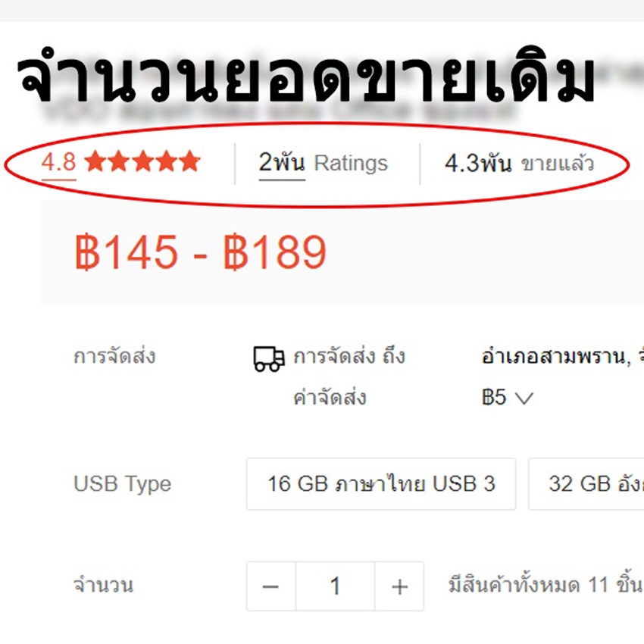Click the minus quantity button

pos(271,586)
